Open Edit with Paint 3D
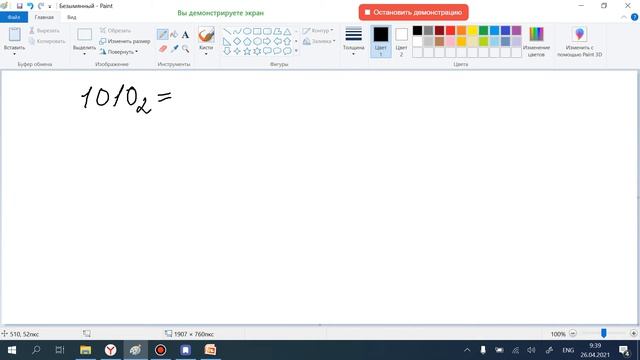Viewport: 640px width, 360px height. [579, 42]
